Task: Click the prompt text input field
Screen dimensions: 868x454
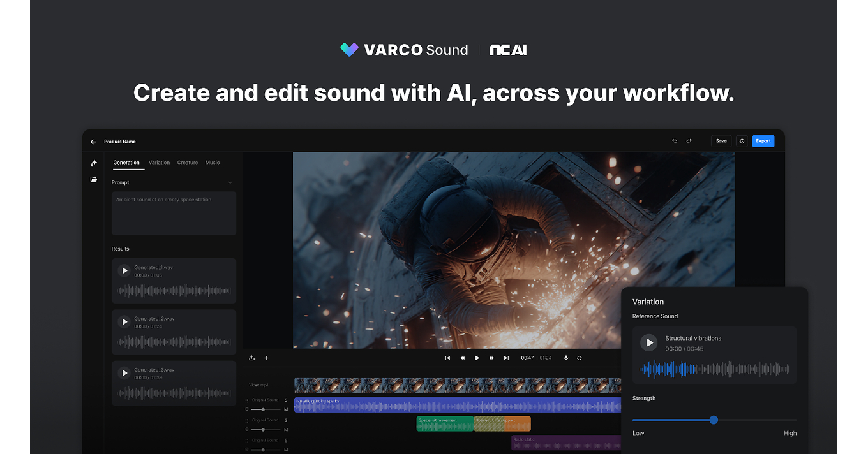Action: [x=174, y=213]
